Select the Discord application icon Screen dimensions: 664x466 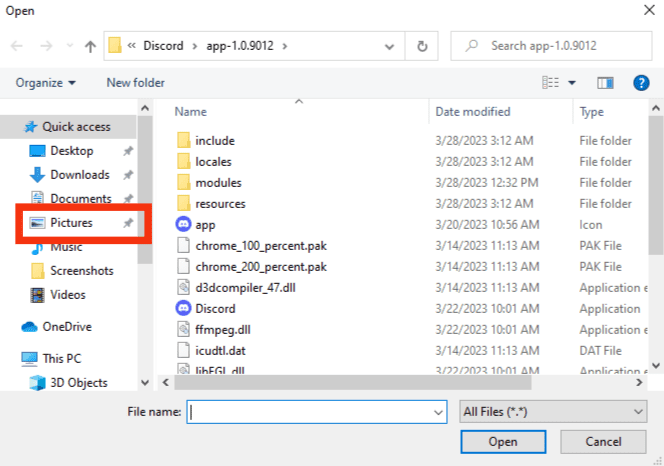[183, 308]
